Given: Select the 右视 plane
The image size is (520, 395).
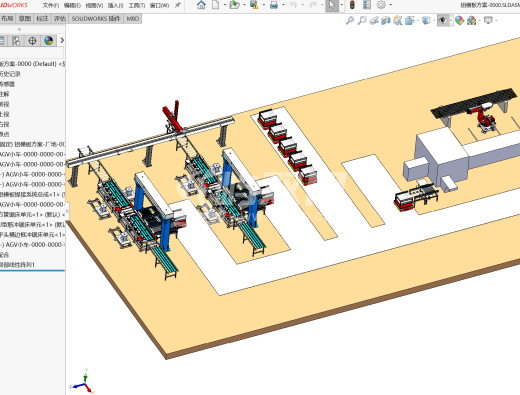Looking at the screenshot, I should (x=5, y=124).
